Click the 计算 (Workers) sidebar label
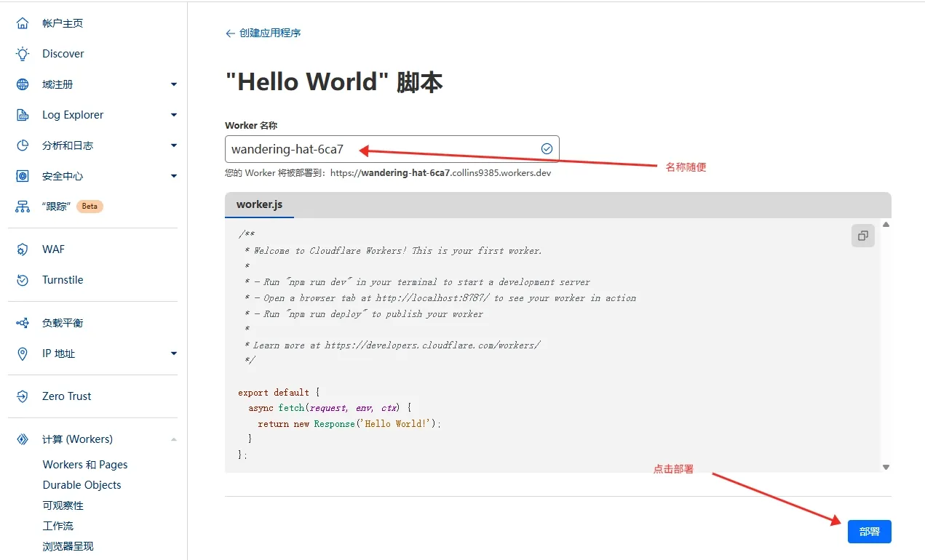The height and width of the screenshot is (560, 925). pyautogui.click(x=78, y=439)
